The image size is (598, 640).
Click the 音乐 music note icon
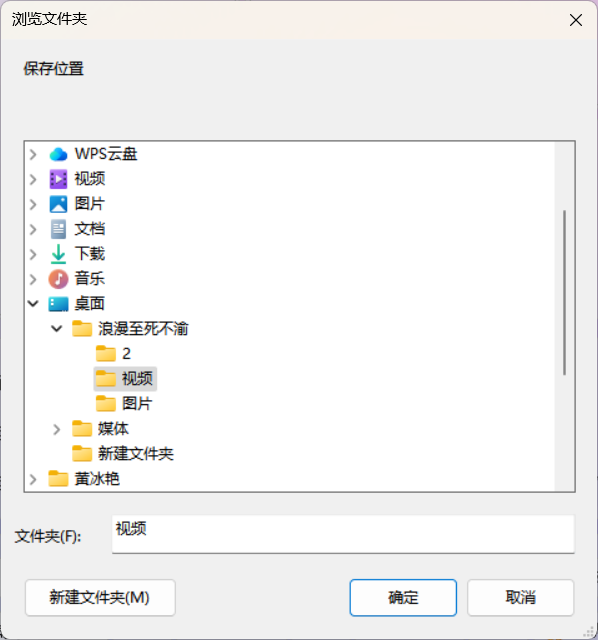[x=58, y=279]
